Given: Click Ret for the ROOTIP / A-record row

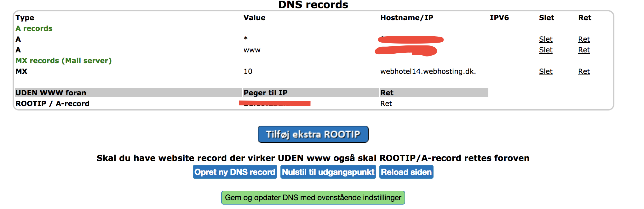Looking at the screenshot, I should (x=386, y=104).
